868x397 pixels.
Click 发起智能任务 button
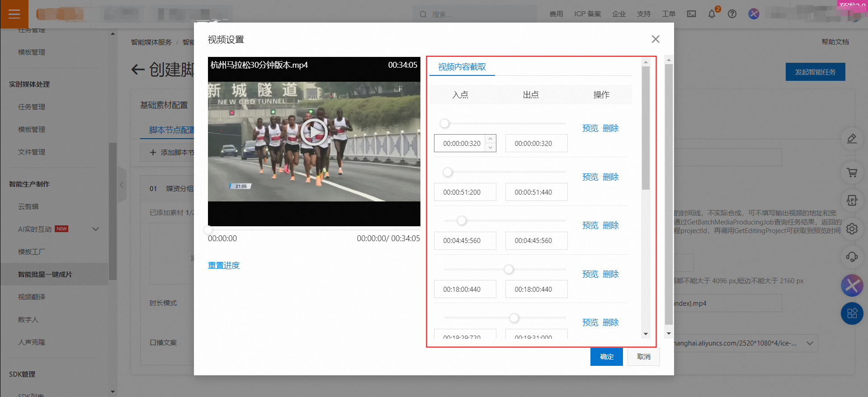815,72
